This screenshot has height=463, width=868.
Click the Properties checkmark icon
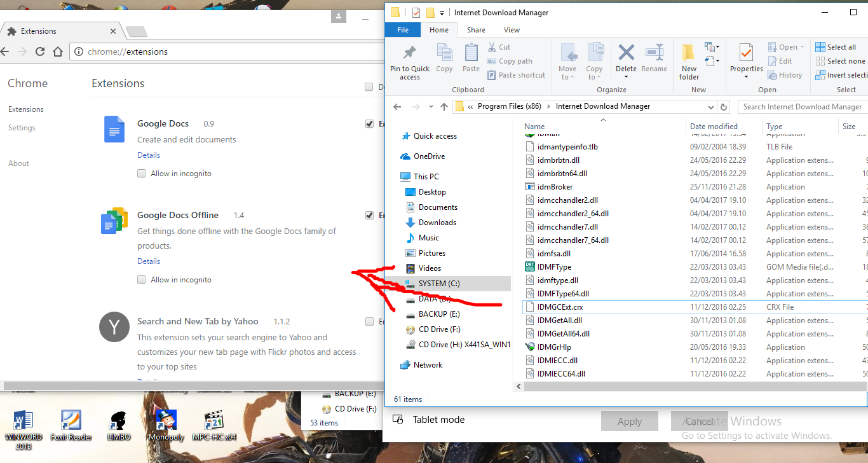pyautogui.click(x=746, y=53)
